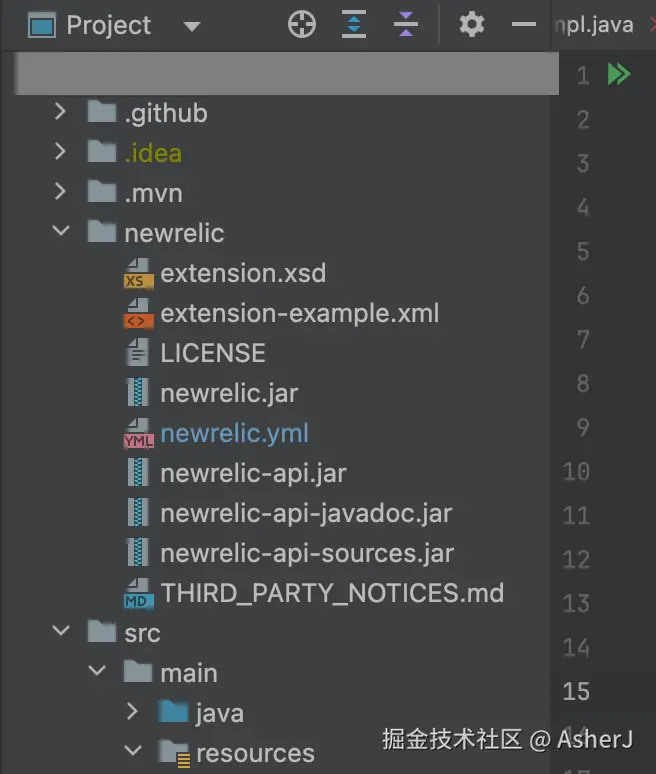Click the text file icon of LICENSE

pos(137,352)
